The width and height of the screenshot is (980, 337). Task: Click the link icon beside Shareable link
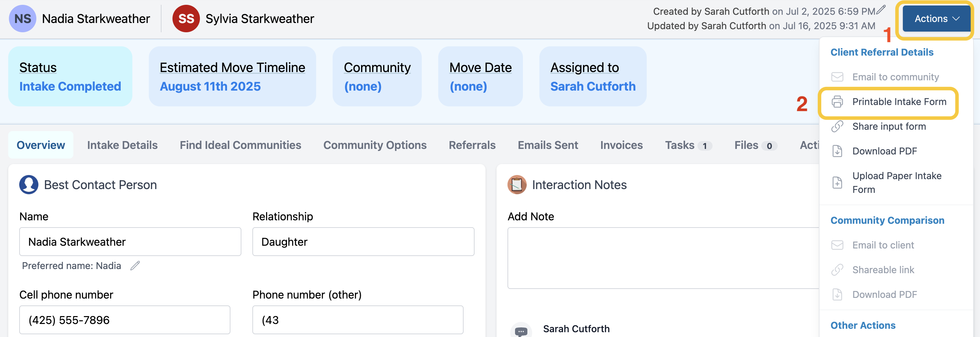coord(837,270)
